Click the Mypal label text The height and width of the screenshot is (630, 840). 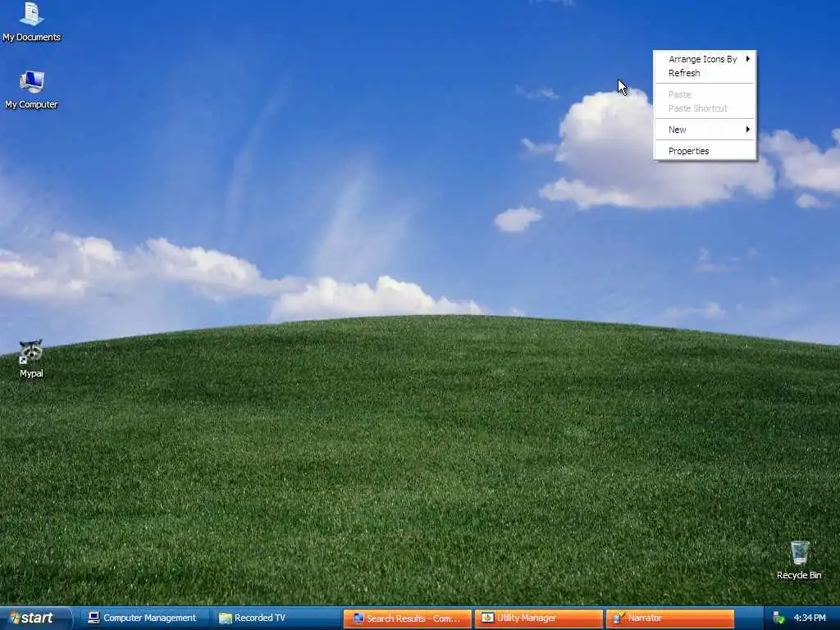point(31,373)
